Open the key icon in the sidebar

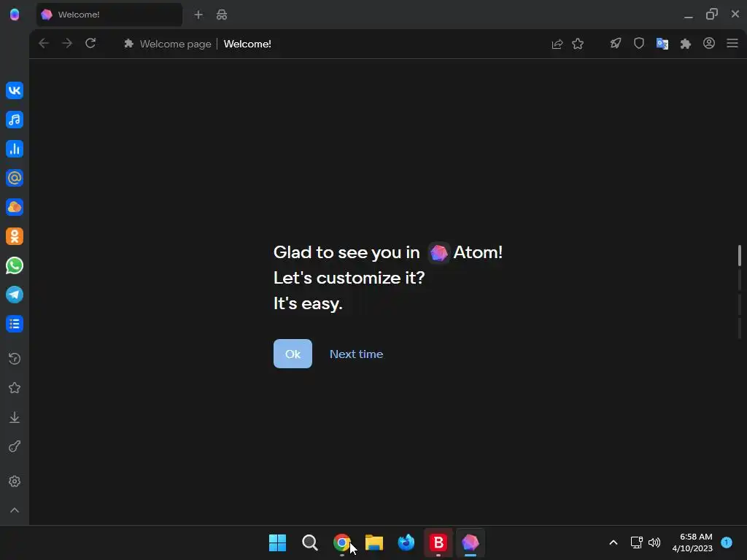tap(15, 447)
